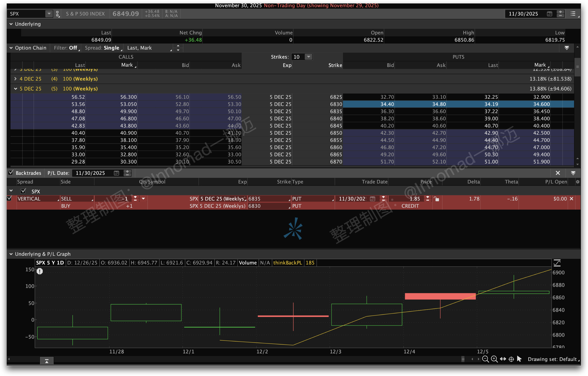This screenshot has height=376, width=588.
Task: Open the top date field calendar picker
Action: 549,14
